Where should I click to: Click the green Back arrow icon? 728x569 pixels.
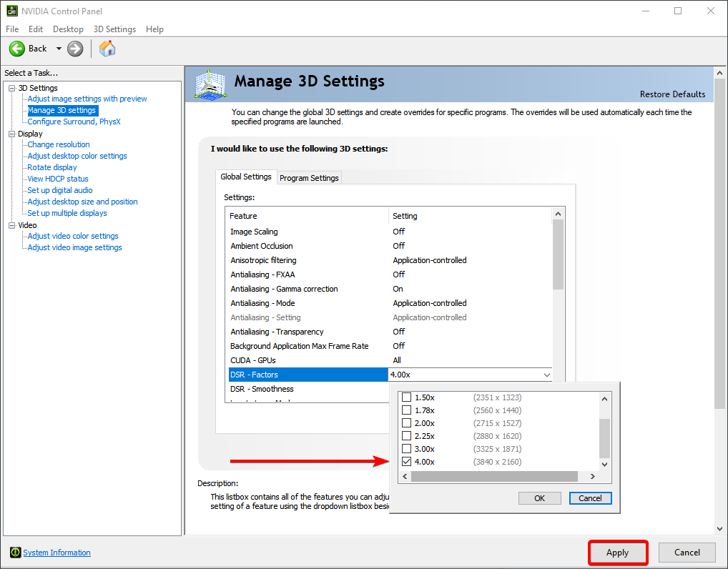coord(17,49)
